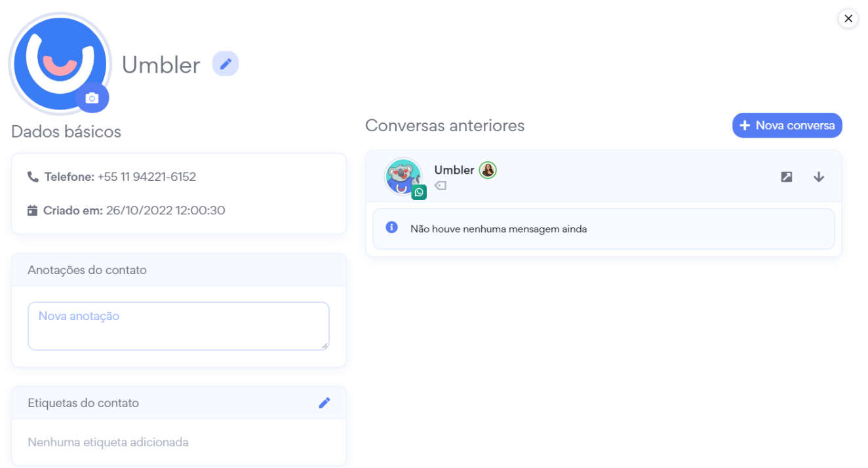Edit the contact name Umbler with pencil
Viewport: 868px width, 468px height.
click(226, 64)
